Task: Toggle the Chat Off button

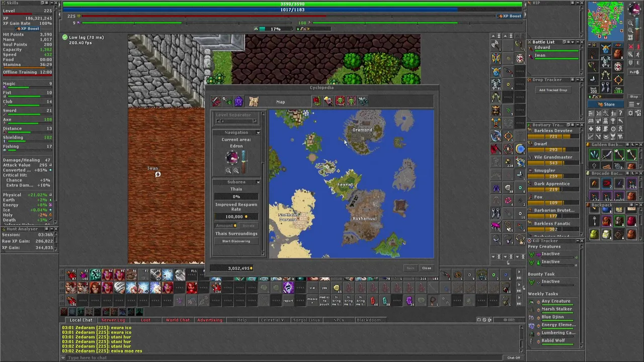Action: (x=514, y=358)
